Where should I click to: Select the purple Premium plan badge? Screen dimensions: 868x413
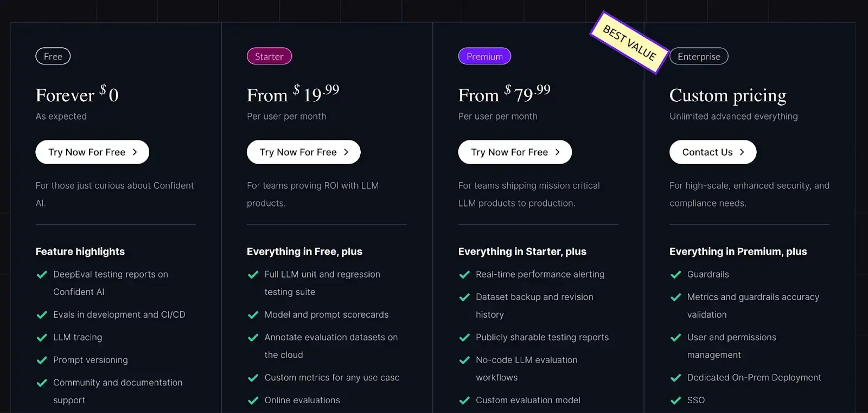pos(484,56)
